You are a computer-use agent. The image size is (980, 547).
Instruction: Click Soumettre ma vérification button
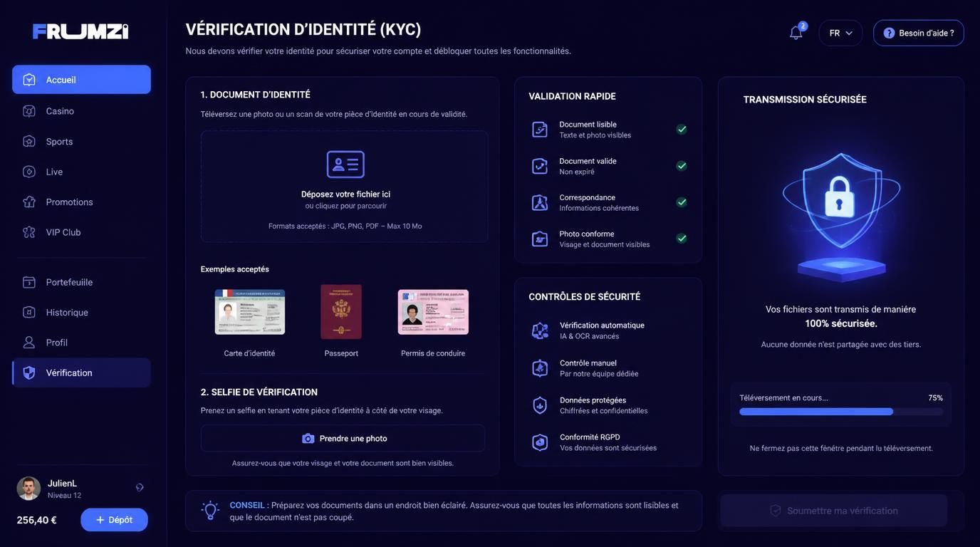coord(834,511)
